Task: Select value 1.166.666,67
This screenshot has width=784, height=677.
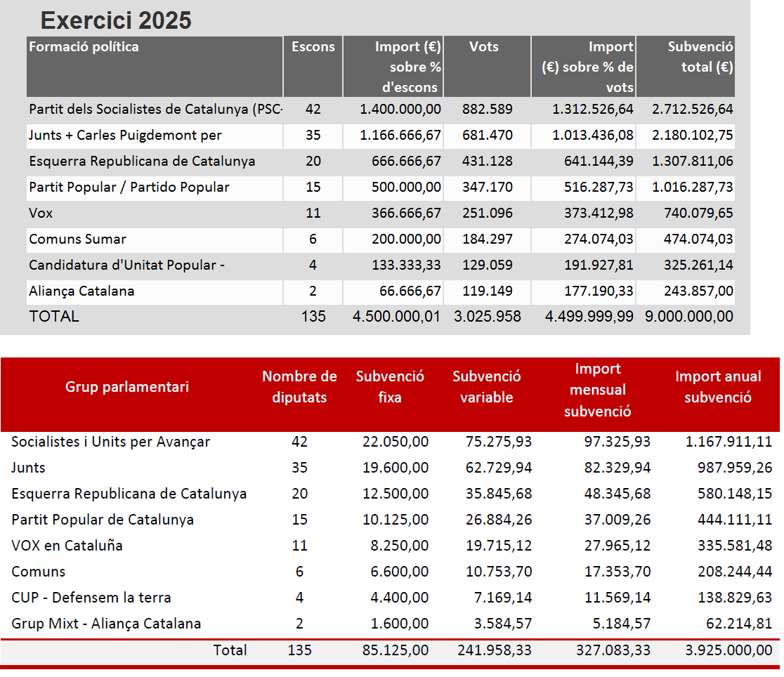Action: coord(400,136)
